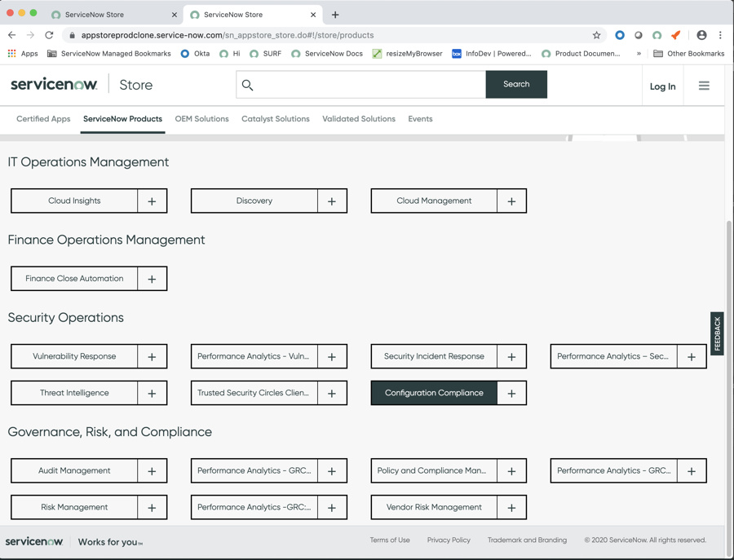Image resolution: width=734 pixels, height=560 pixels.
Task: Open Finance Close Automation product
Action: 74,278
